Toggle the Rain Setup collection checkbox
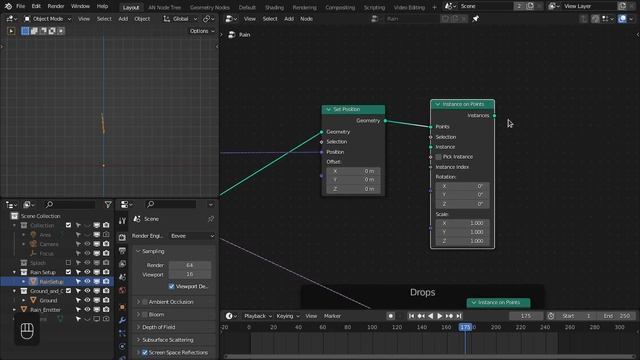The image size is (640, 360). [x=68, y=272]
